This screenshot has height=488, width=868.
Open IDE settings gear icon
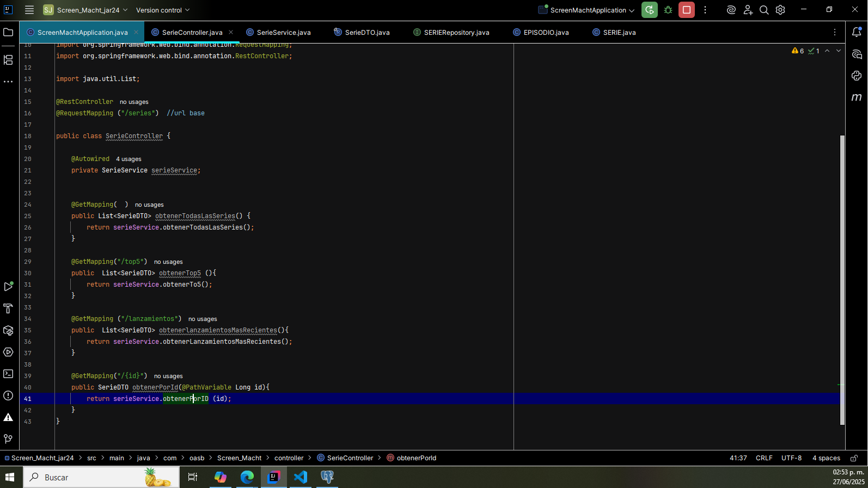[x=780, y=10]
